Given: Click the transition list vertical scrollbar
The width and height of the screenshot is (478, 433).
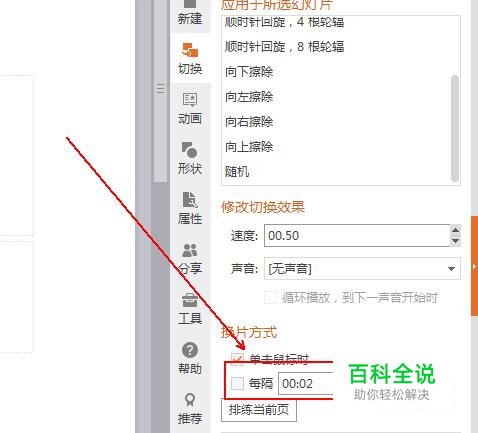Looking at the screenshot, I should point(455,128).
